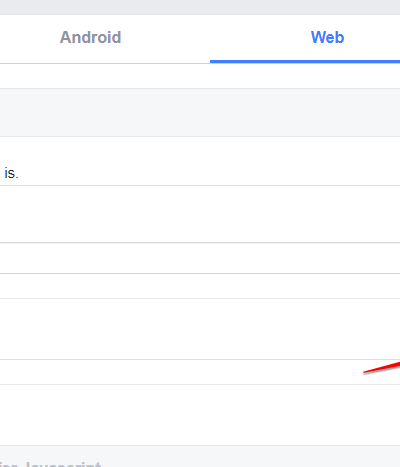Select the gray footer section behind Javascript heading

click(x=200, y=456)
